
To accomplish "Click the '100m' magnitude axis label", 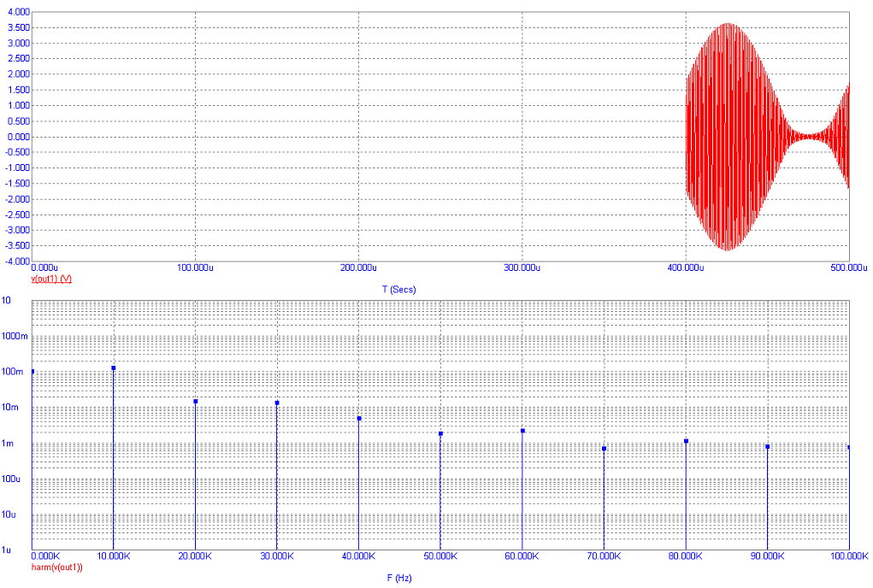I will pos(13,372).
